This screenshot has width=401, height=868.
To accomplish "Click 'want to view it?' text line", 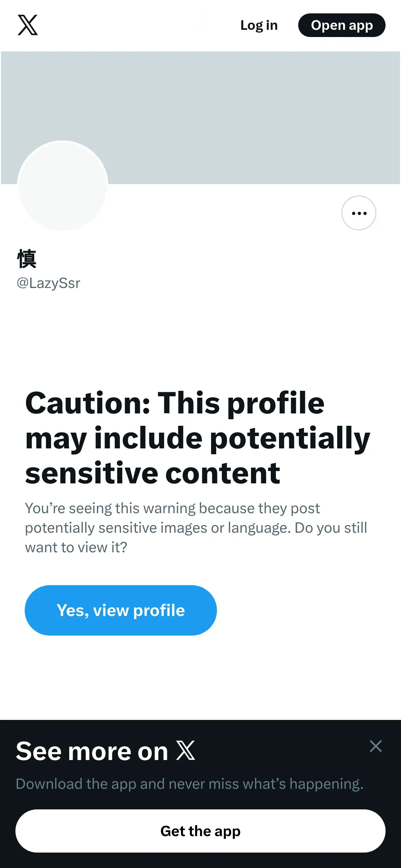I will tap(76, 547).
